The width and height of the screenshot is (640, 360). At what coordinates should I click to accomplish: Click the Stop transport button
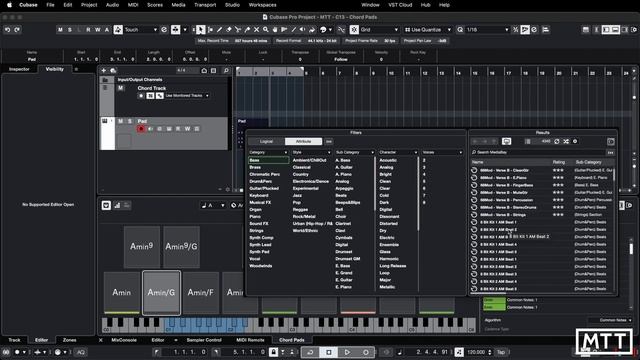(x=329, y=352)
